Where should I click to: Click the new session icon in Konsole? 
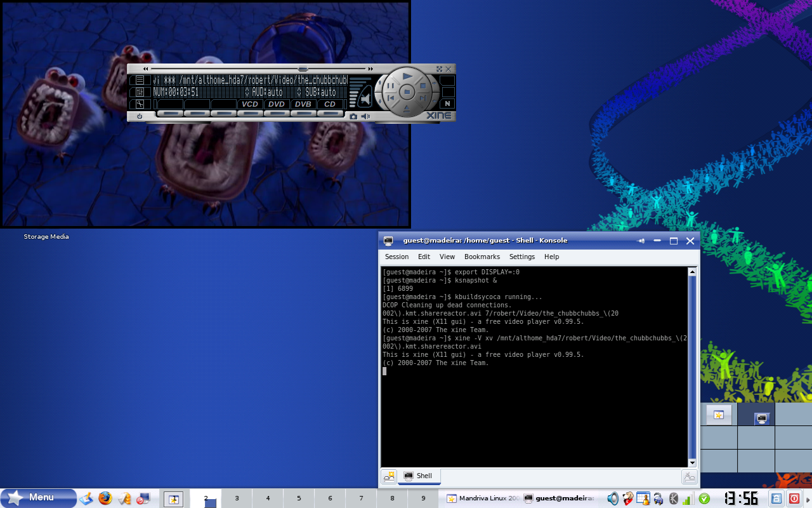(x=389, y=476)
